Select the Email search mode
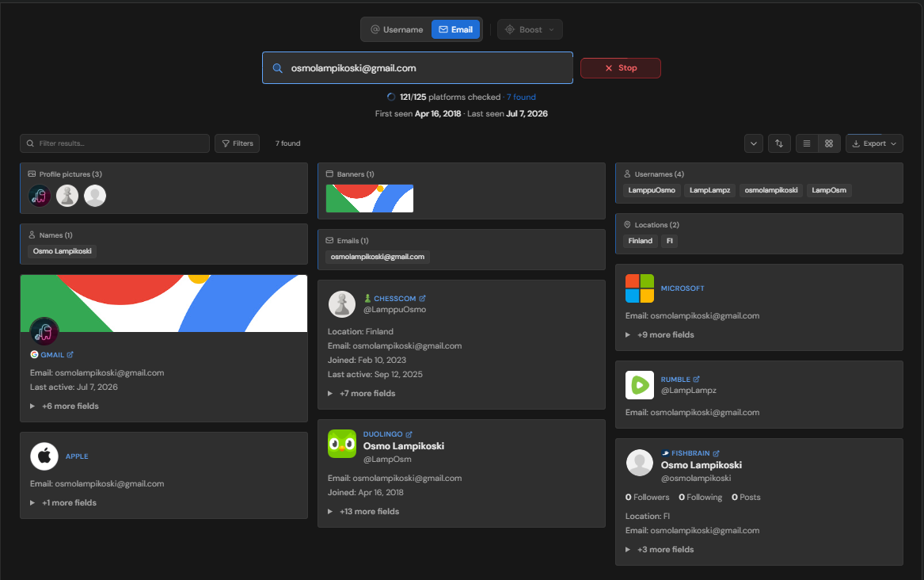The height and width of the screenshot is (580, 924). pyautogui.click(x=455, y=29)
